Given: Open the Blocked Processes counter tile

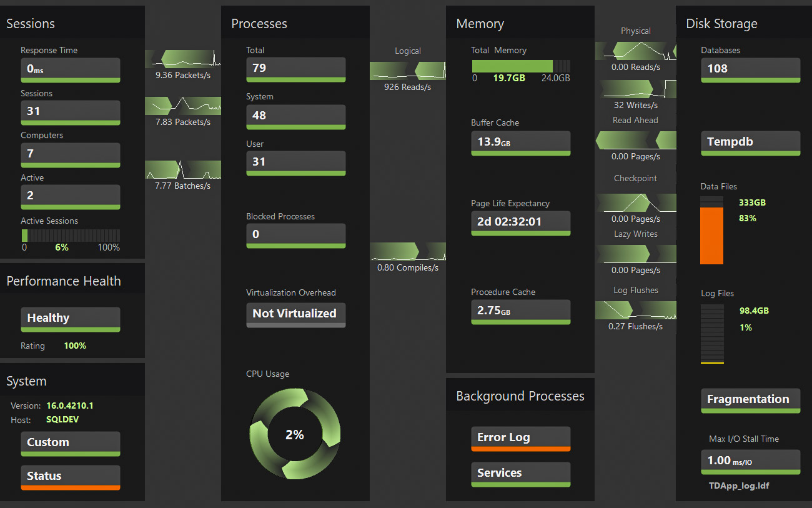Looking at the screenshot, I should pos(295,235).
